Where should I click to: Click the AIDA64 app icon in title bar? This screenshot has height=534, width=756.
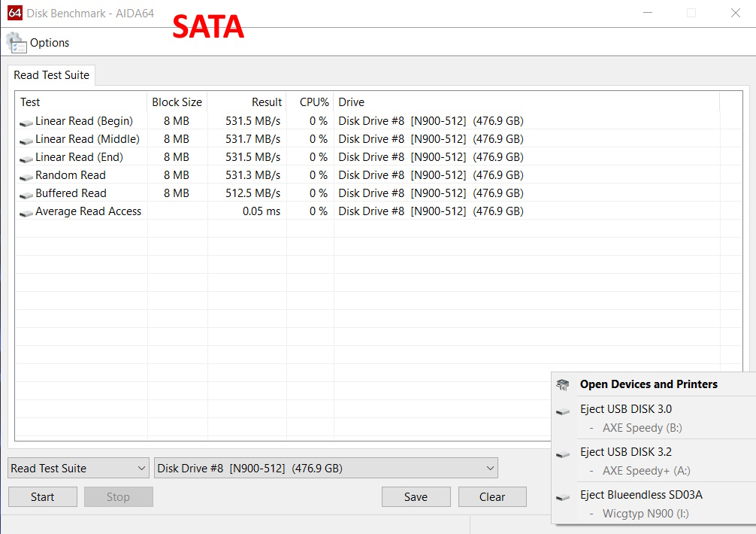pyautogui.click(x=15, y=13)
